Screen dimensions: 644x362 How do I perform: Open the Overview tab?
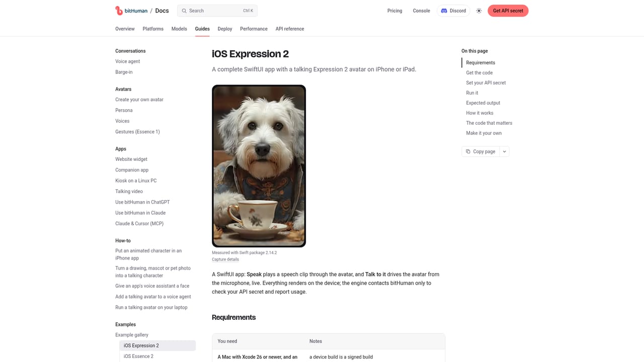click(125, 29)
